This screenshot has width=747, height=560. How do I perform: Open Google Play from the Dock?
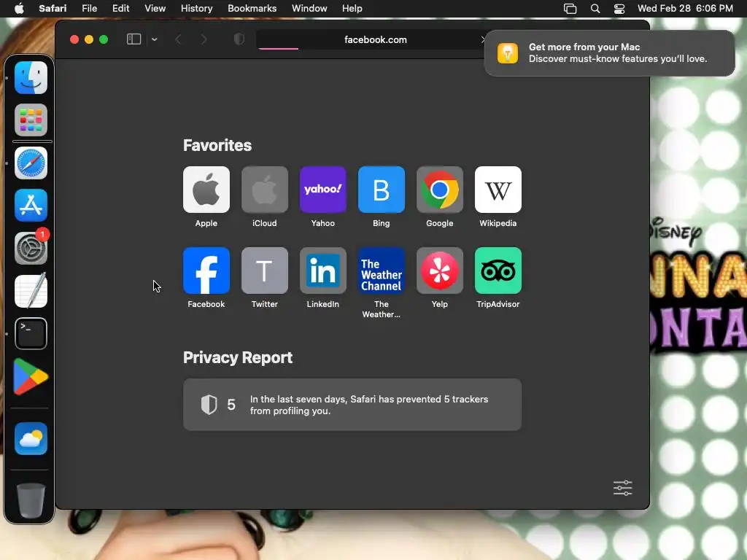tap(31, 377)
